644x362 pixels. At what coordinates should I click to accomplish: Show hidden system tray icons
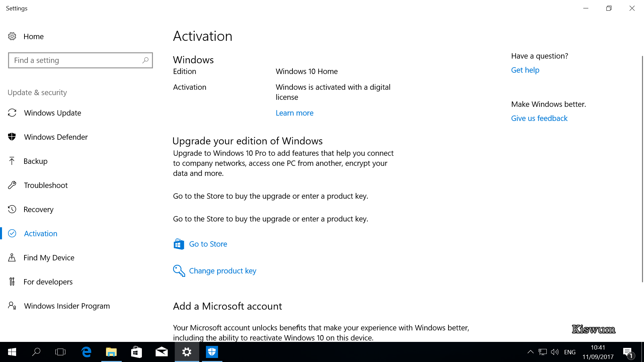(x=530, y=352)
